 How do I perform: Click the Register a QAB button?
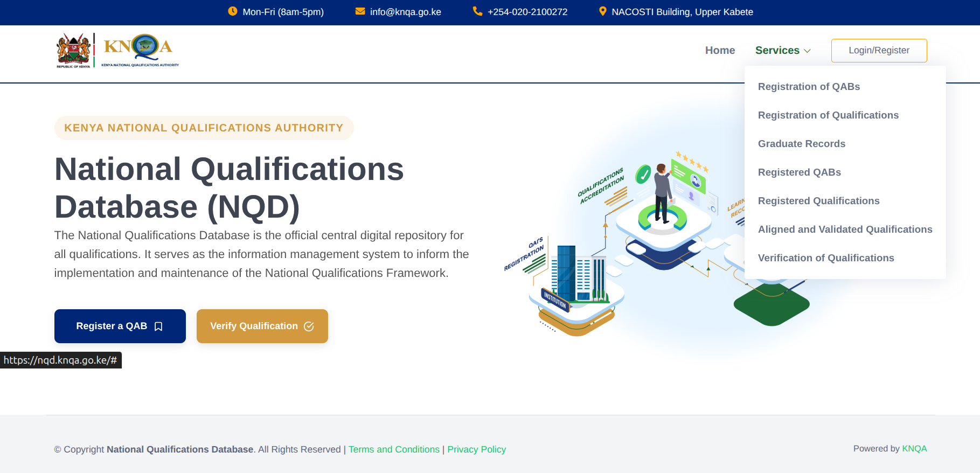(x=120, y=326)
